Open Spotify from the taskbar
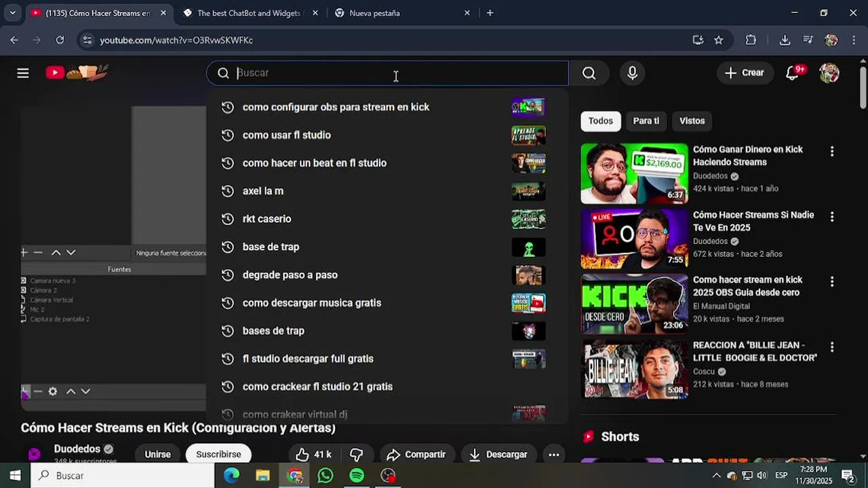The image size is (868, 488). click(x=357, y=476)
